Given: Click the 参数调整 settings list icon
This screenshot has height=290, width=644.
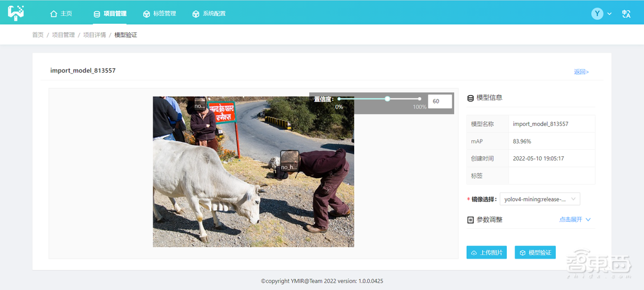Looking at the screenshot, I should tap(470, 220).
